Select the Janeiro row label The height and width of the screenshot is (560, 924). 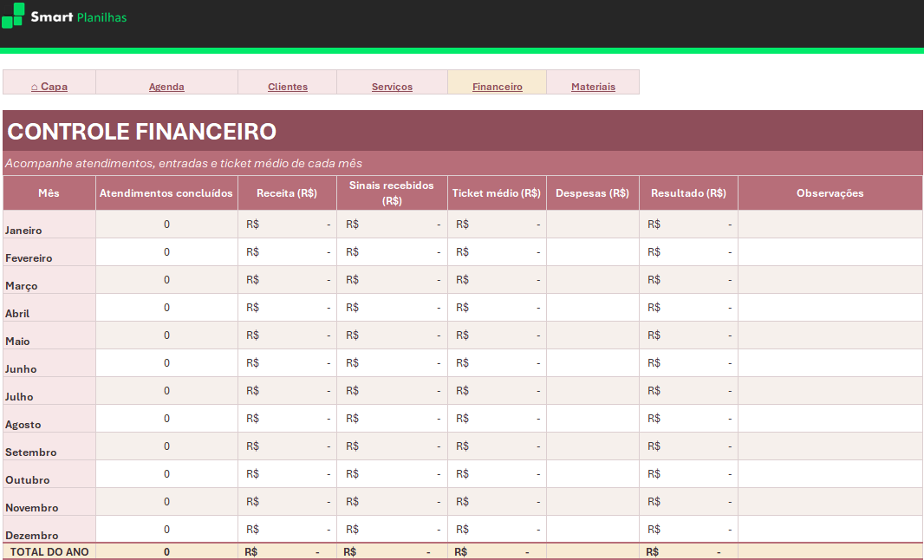coord(49,224)
